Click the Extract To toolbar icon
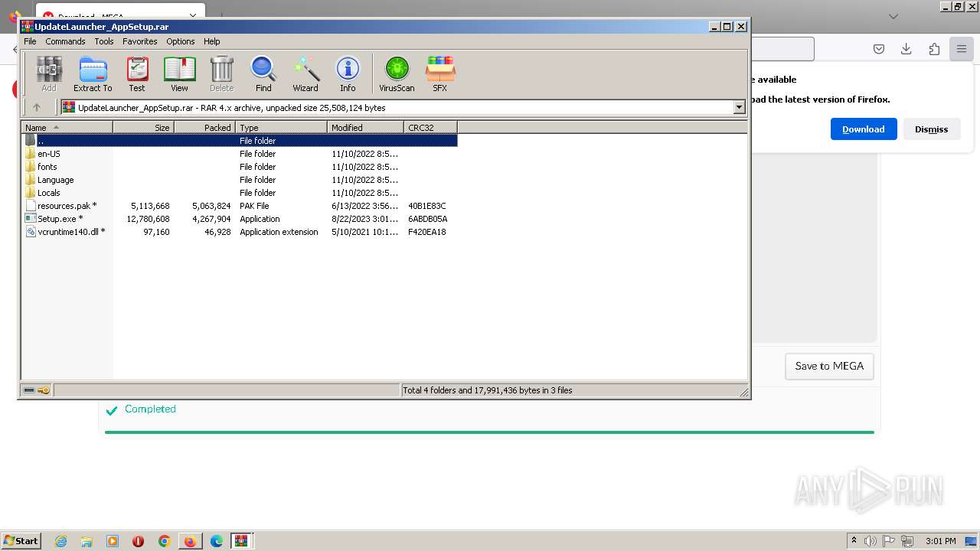Image resolution: width=980 pixels, height=551 pixels. (93, 74)
